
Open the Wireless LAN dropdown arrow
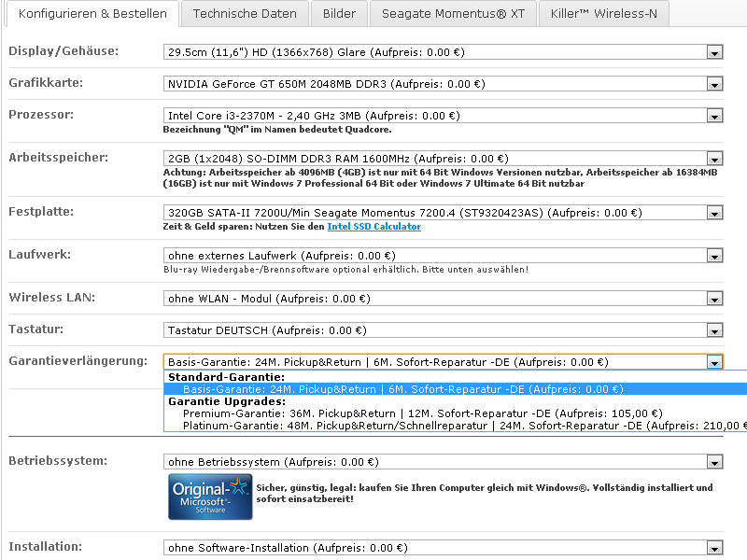tap(714, 299)
